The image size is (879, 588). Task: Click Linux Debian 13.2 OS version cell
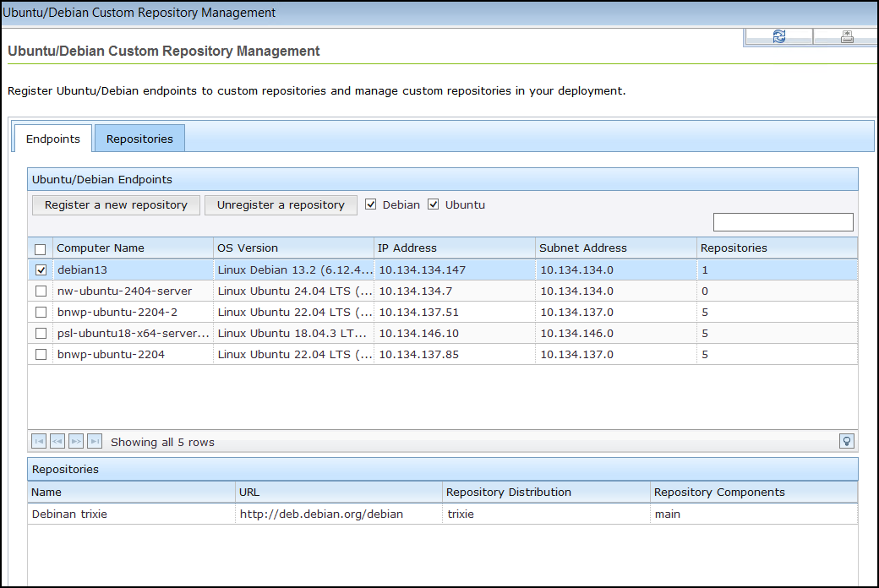(x=295, y=270)
